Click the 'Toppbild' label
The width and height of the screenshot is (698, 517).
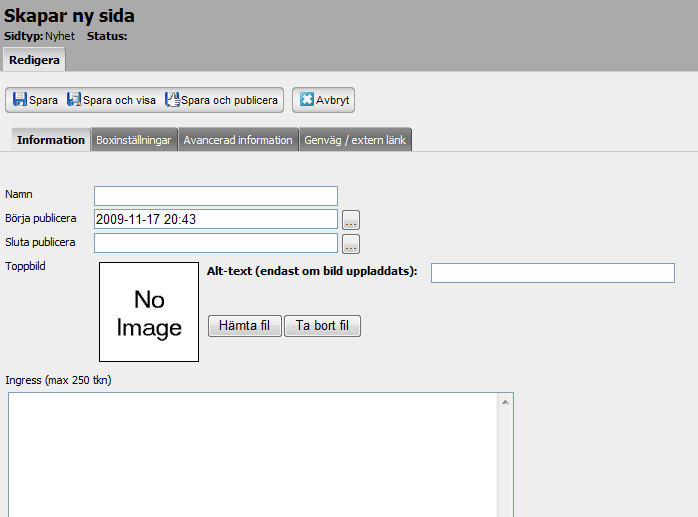(25, 266)
